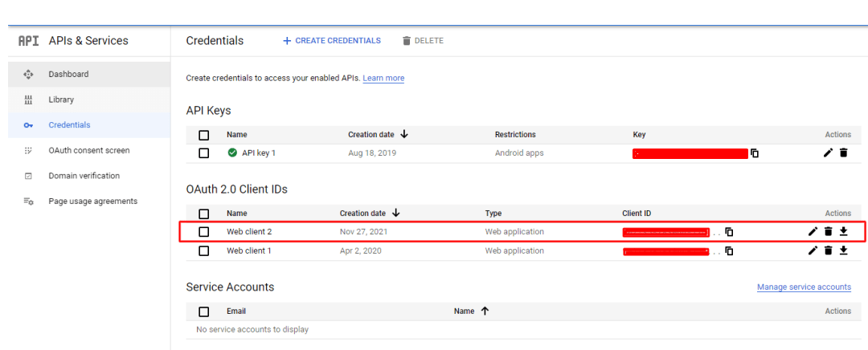This screenshot has width=868, height=350.
Task: Open the API key 1 name
Action: pos(259,153)
